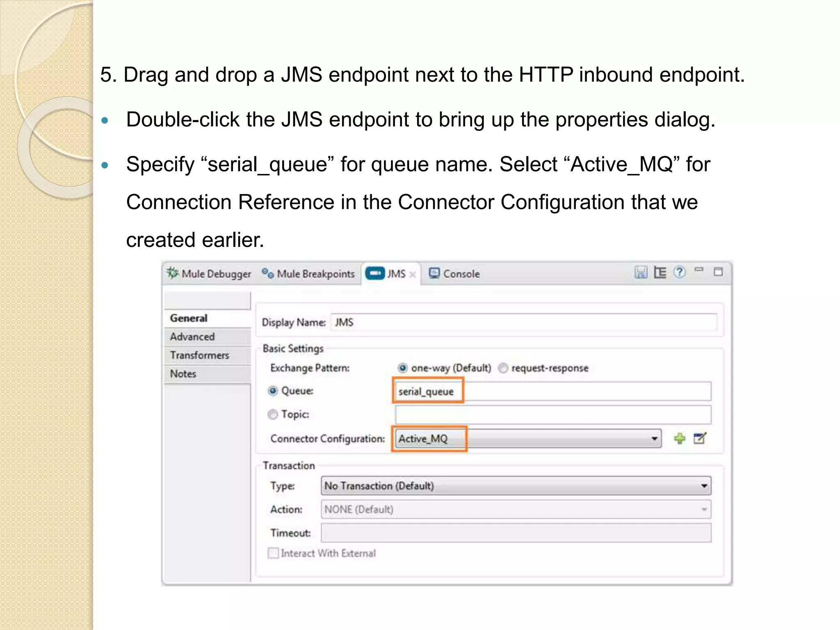Click the Topic name input field
The image size is (840, 630).
point(553,415)
